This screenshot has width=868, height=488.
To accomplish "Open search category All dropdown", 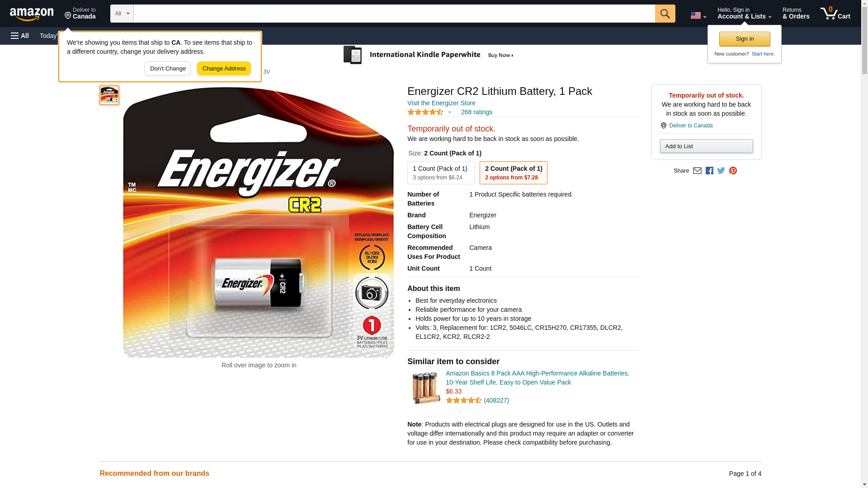I will pos(122,14).
